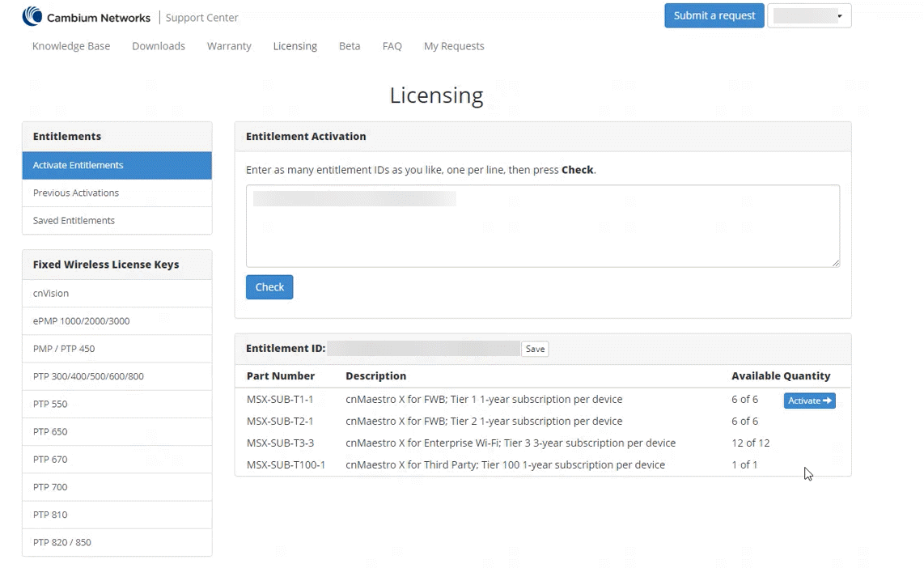The image size is (924, 568).
Task: Open PTP 650 license keys
Action: (117, 432)
